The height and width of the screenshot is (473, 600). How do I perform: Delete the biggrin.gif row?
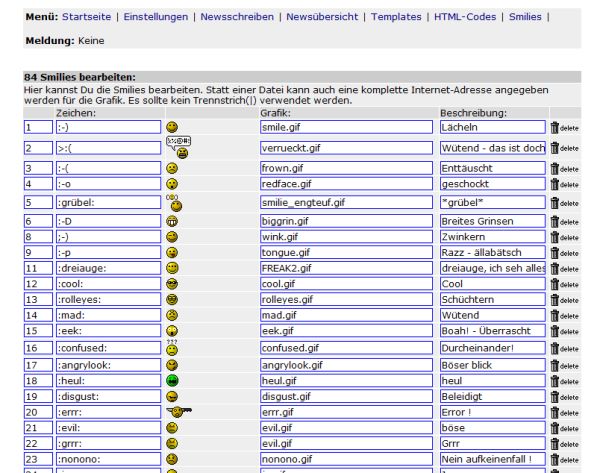pos(564,222)
